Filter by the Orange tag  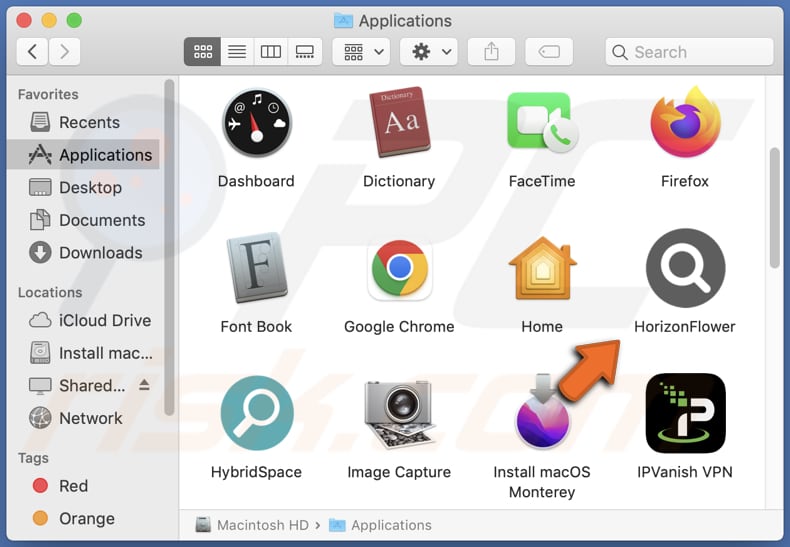(x=84, y=519)
